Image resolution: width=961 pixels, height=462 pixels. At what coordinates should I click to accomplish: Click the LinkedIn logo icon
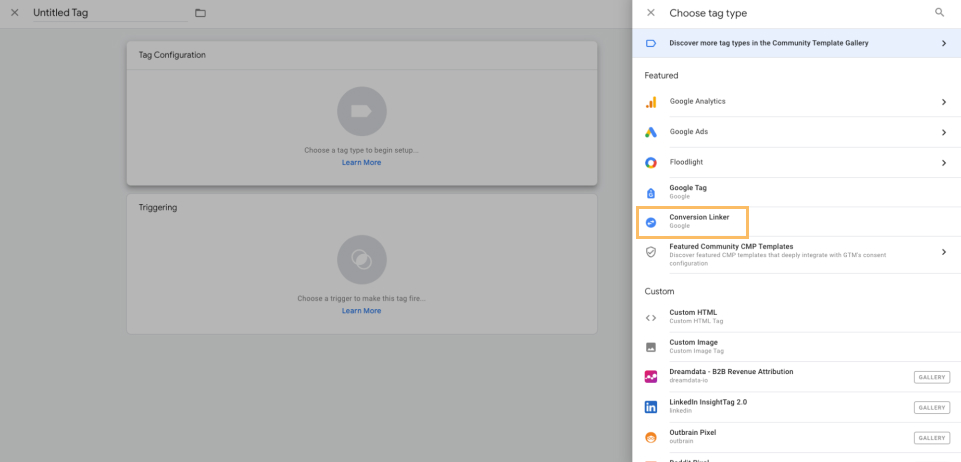[x=651, y=407]
